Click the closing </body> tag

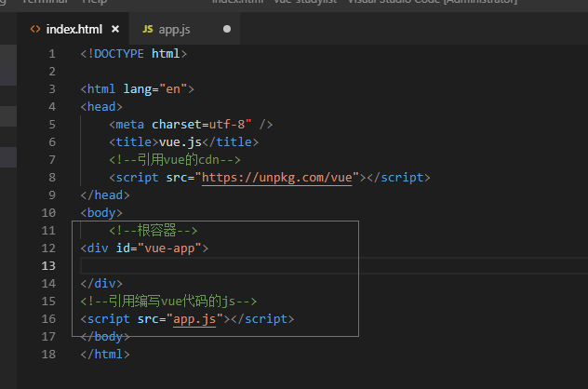point(105,337)
